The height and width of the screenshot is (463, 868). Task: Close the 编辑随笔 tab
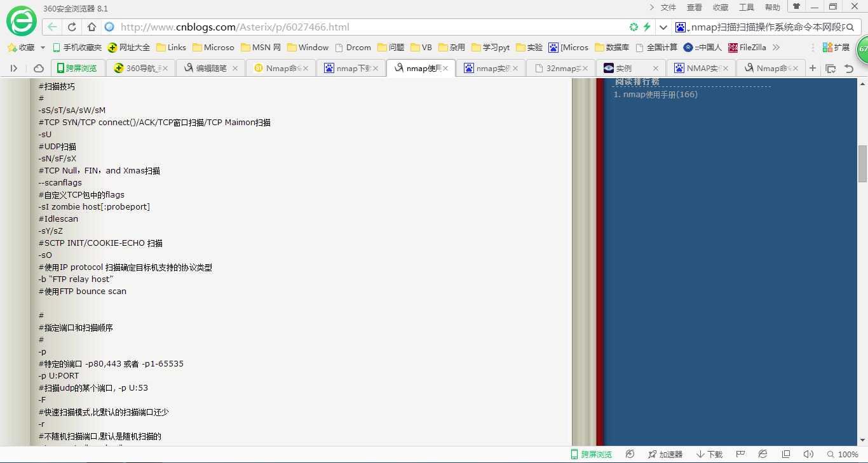pyautogui.click(x=235, y=68)
